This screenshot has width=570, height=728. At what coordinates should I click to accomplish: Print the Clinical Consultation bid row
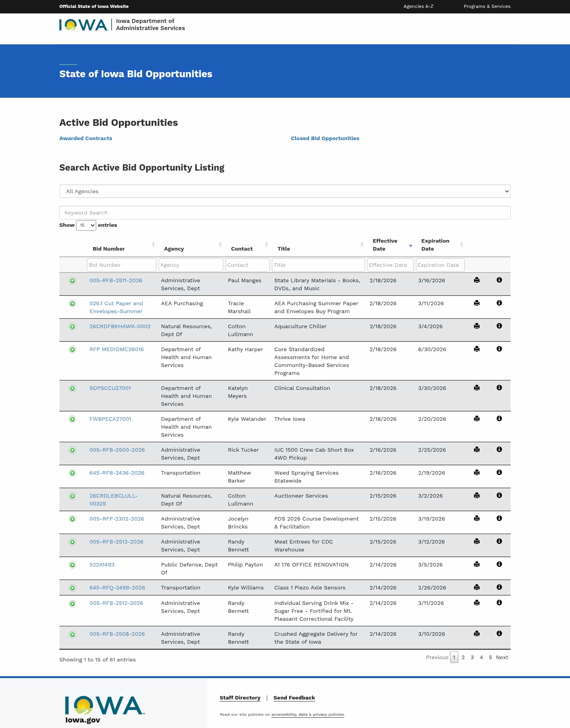click(x=477, y=388)
